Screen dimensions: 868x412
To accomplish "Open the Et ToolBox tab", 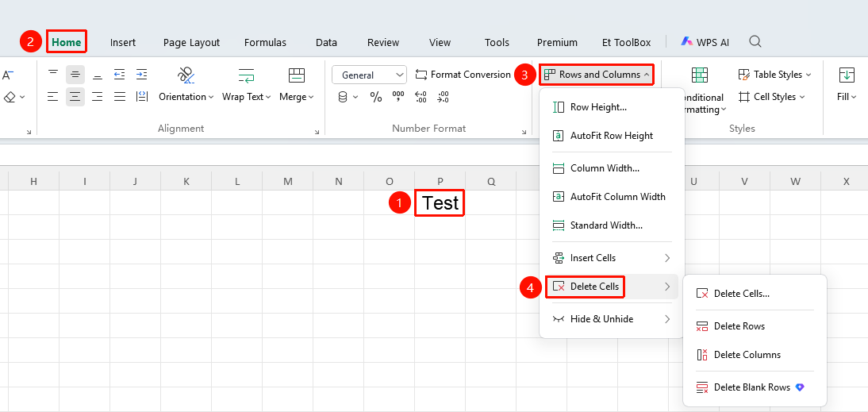I will click(627, 43).
